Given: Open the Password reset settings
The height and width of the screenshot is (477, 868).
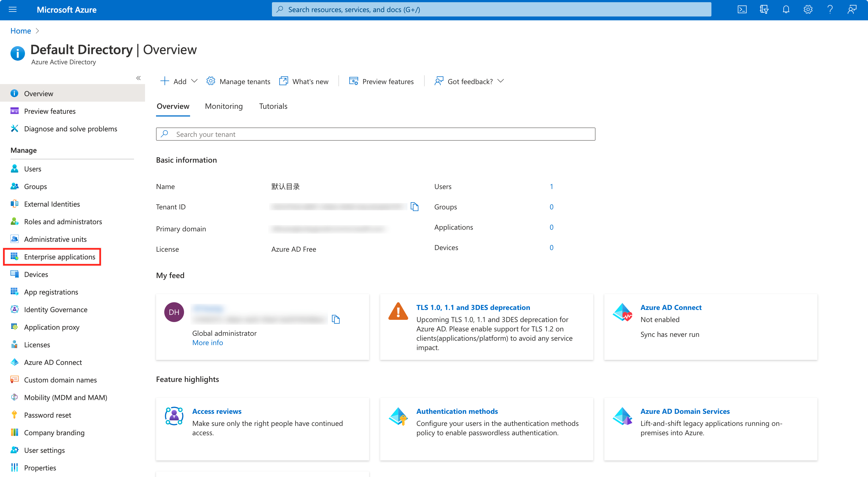Looking at the screenshot, I should click(48, 415).
